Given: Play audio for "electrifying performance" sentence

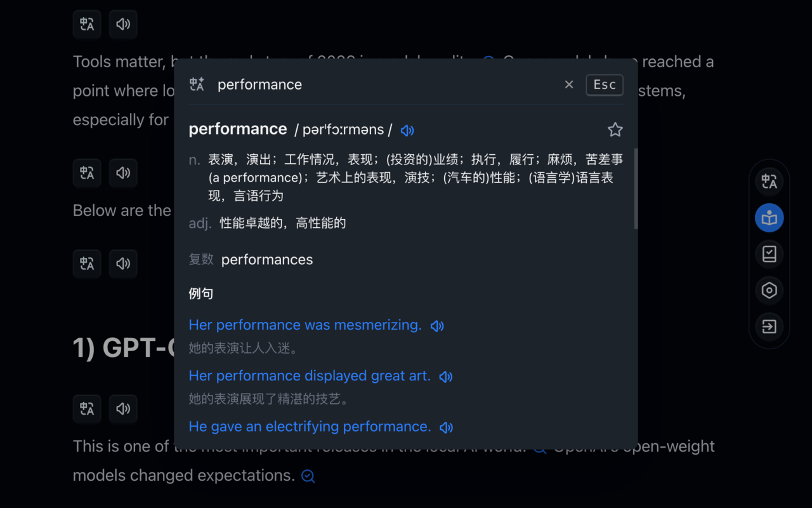Looking at the screenshot, I should tap(447, 427).
